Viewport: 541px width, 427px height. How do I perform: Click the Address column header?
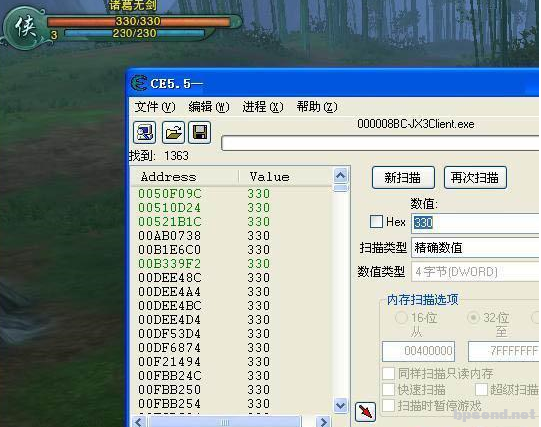[185, 177]
